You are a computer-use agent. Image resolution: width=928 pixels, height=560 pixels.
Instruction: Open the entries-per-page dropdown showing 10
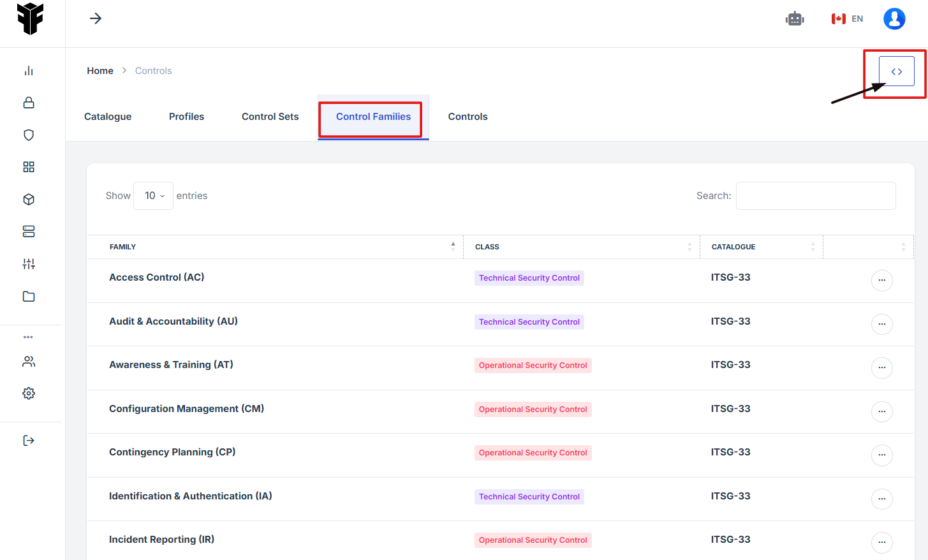pyautogui.click(x=154, y=196)
